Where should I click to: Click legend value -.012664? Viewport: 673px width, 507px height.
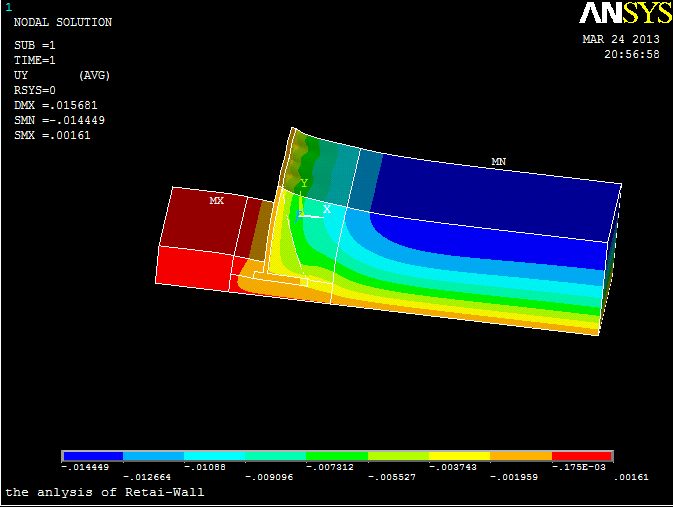click(147, 477)
